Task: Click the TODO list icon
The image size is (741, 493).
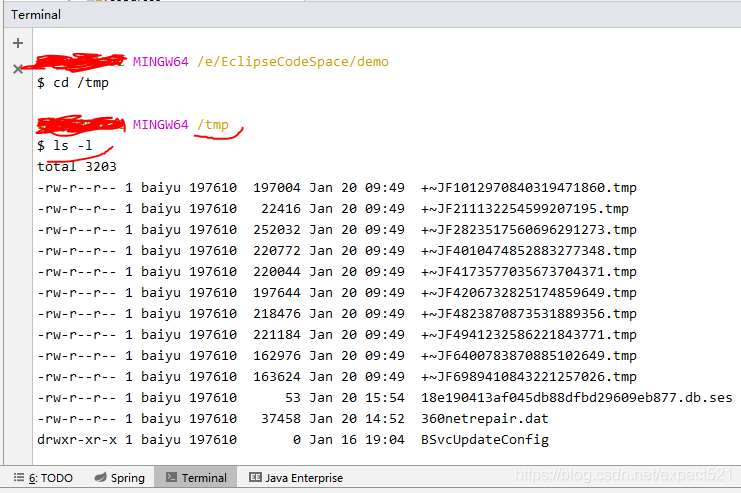Action: [x=19, y=477]
